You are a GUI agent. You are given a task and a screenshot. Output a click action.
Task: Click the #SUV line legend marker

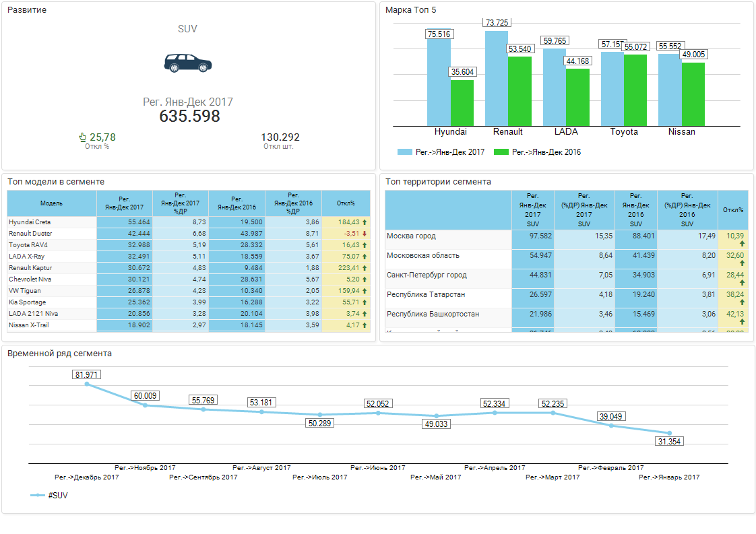pos(38,495)
